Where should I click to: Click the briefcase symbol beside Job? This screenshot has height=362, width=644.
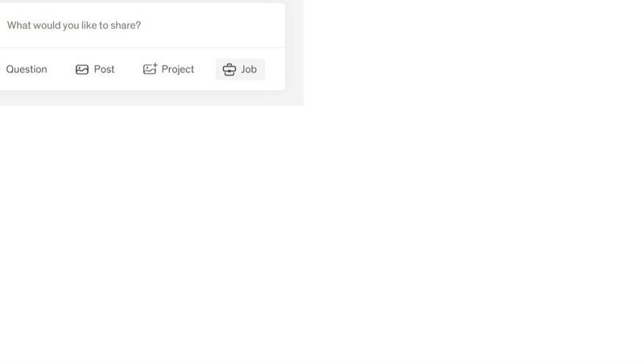click(x=229, y=70)
